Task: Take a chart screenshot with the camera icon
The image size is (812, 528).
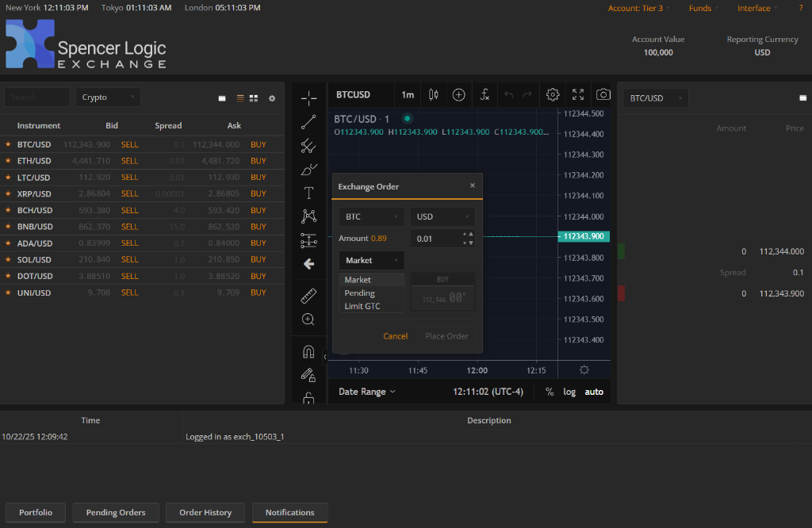Action: [603, 94]
